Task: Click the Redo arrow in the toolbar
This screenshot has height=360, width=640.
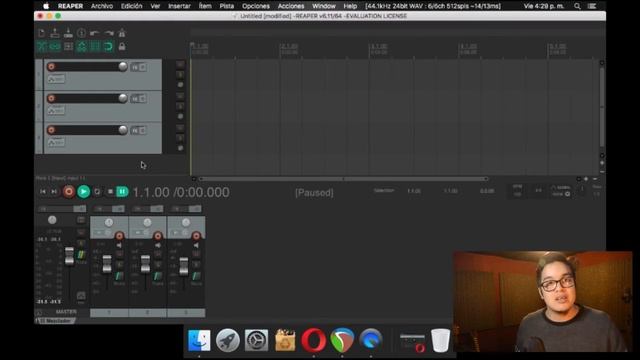Action: point(108,33)
